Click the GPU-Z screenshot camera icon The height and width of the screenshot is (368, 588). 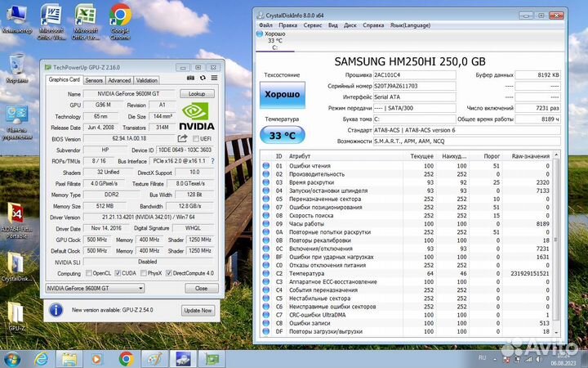(190, 78)
